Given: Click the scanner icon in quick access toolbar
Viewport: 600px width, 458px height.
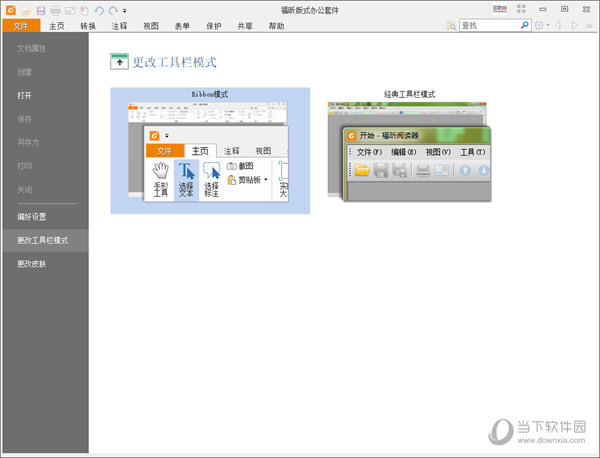Looking at the screenshot, I should (x=70, y=11).
